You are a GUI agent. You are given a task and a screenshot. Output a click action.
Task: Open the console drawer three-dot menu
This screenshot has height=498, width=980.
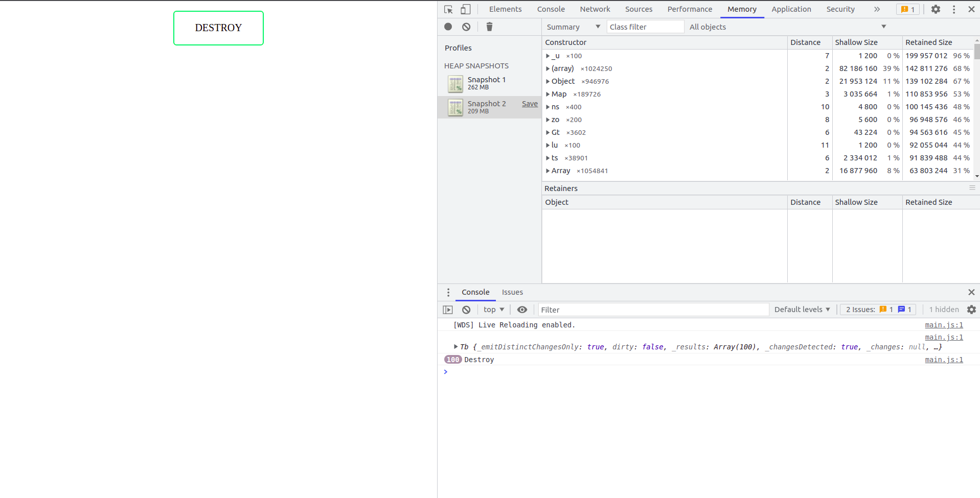click(x=448, y=292)
